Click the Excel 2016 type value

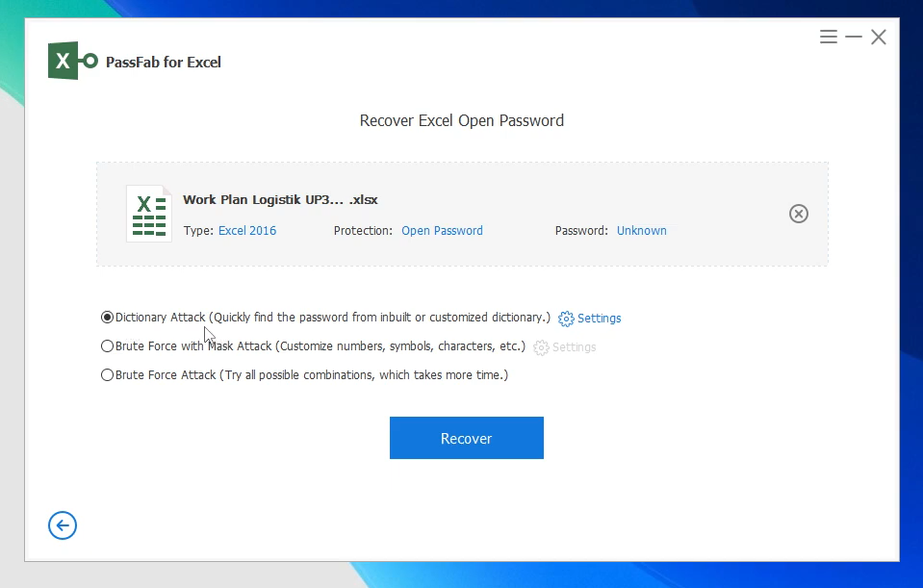tap(247, 231)
